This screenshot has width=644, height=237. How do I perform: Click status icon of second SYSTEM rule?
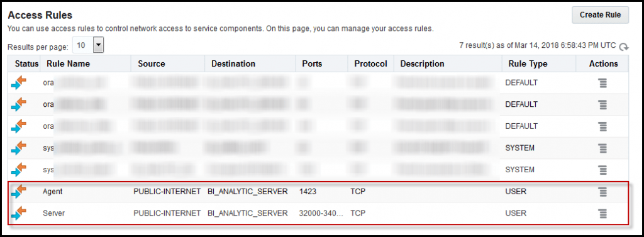(18, 170)
